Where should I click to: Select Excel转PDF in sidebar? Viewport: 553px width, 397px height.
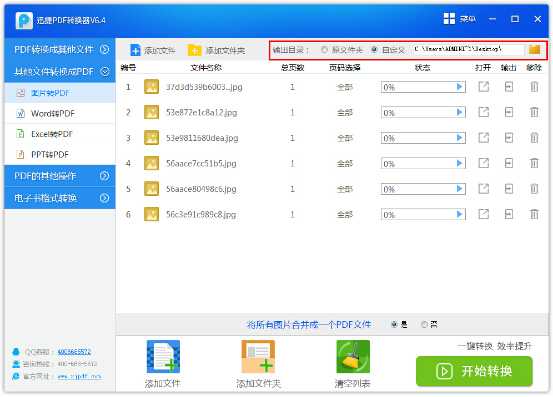[60, 134]
